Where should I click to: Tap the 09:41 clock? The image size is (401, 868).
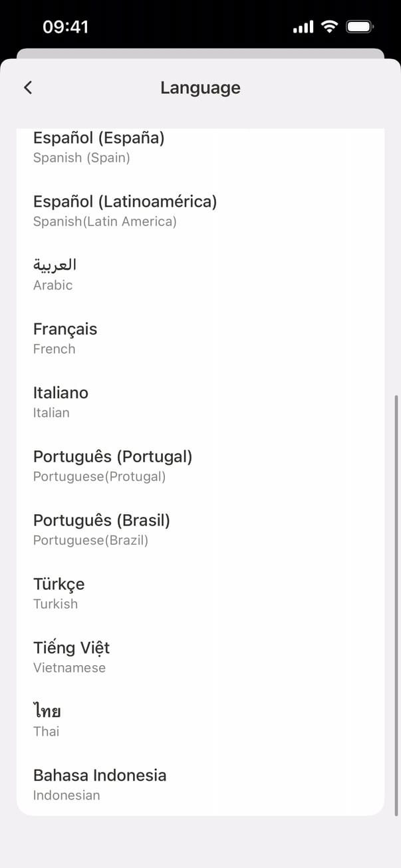65,27
